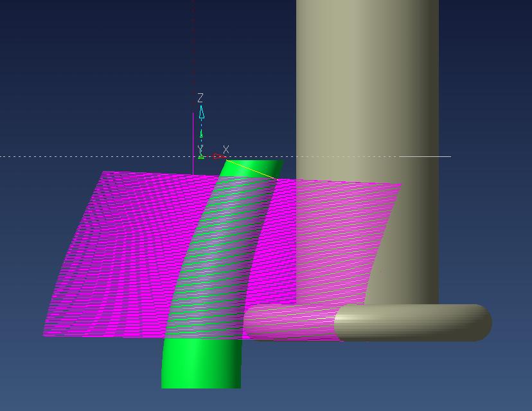Click the Y axis label
532x411 pixels.
point(200,149)
